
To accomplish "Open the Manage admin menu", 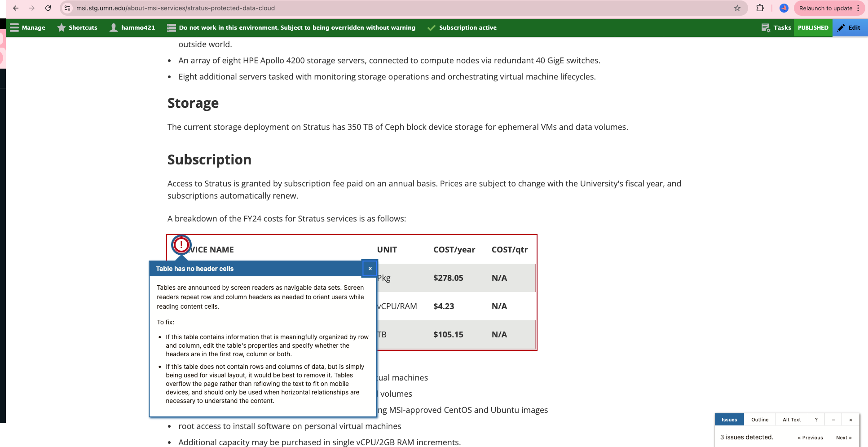I will click(x=28, y=28).
